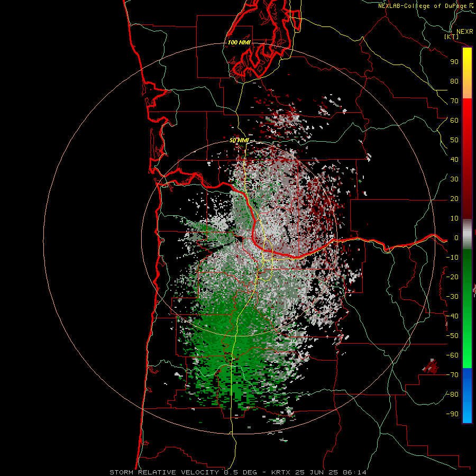The height and width of the screenshot is (476, 476).
Task: Click the 90 value on velocity scale
Action: pos(454,62)
